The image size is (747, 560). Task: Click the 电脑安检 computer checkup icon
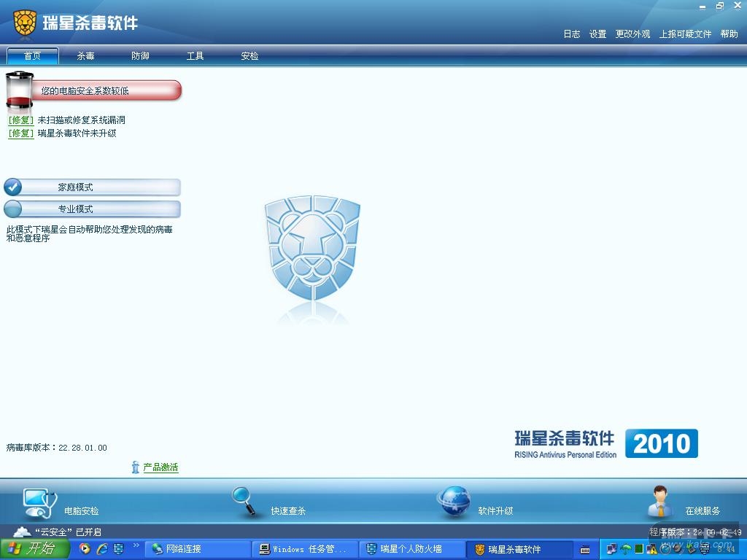point(40,503)
